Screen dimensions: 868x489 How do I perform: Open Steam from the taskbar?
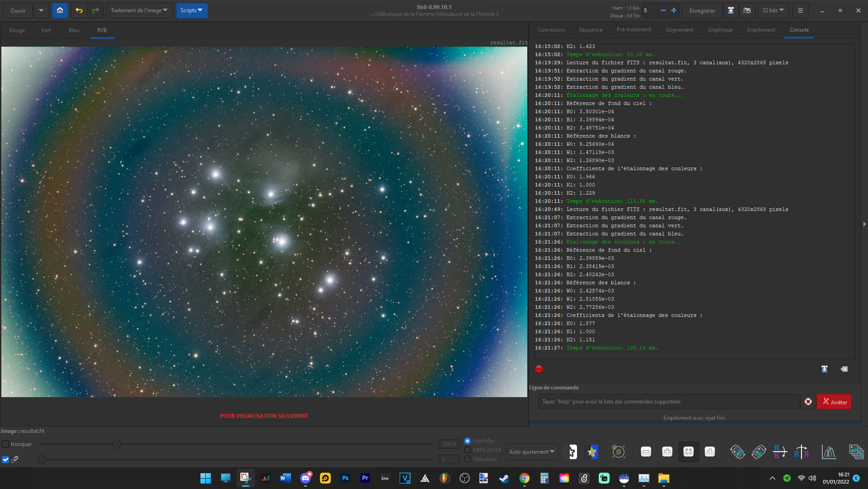[504, 478]
